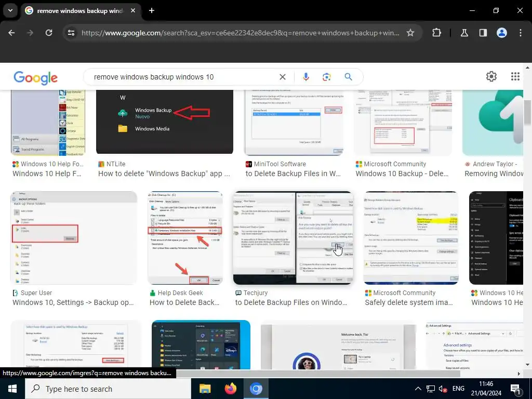This screenshot has height=399, width=532.
Task: Reload the current page
Action: pos(49,33)
